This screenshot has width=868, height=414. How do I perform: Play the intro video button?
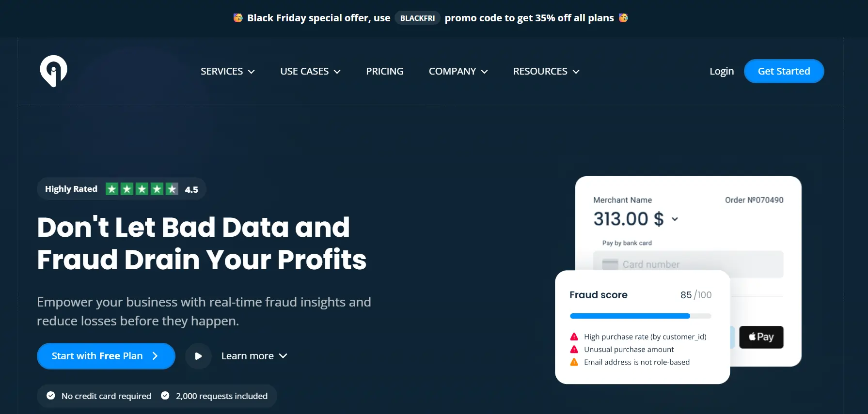pyautogui.click(x=198, y=356)
